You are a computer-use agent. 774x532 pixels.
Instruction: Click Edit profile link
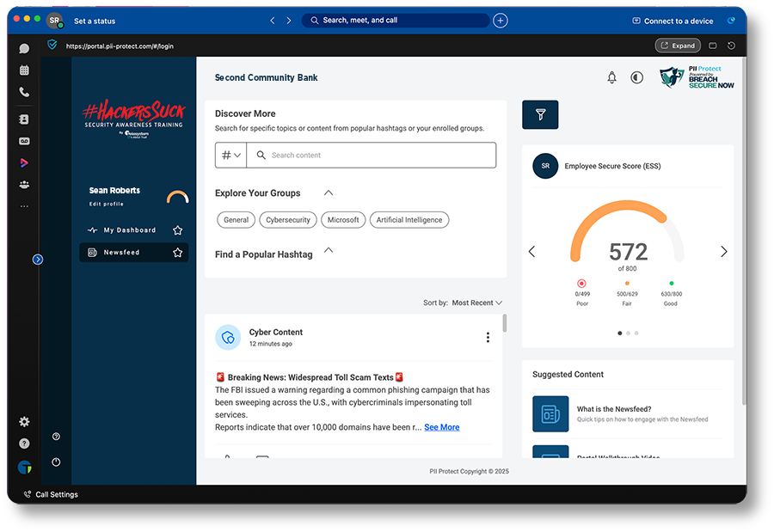pyautogui.click(x=106, y=204)
